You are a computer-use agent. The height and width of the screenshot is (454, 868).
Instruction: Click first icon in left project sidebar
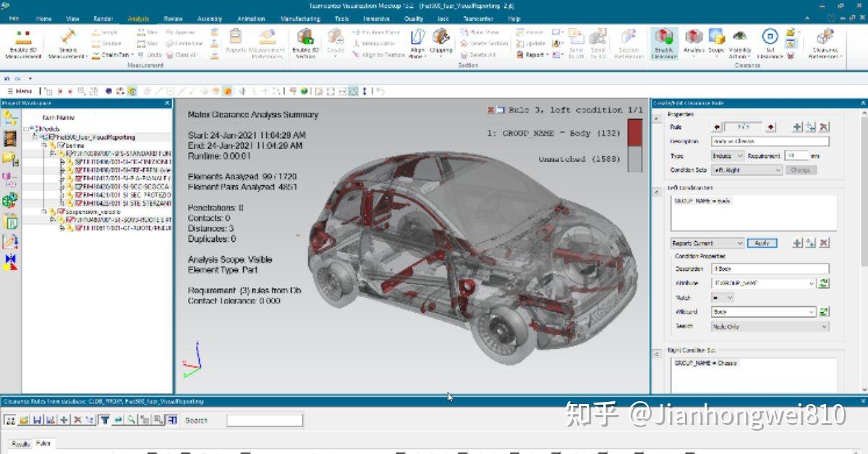10,118
